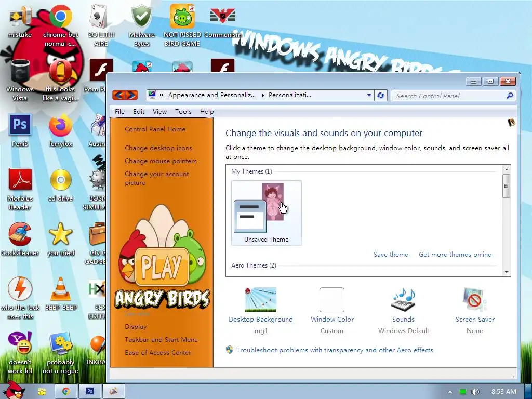Open the 'doesn't work lol' Yahoo icon

point(20,353)
